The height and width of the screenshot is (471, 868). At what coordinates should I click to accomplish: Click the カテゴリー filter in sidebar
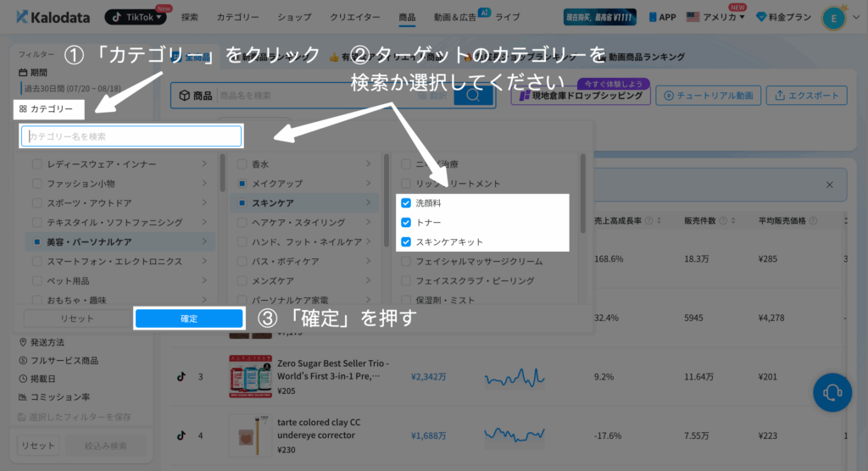[x=47, y=109]
